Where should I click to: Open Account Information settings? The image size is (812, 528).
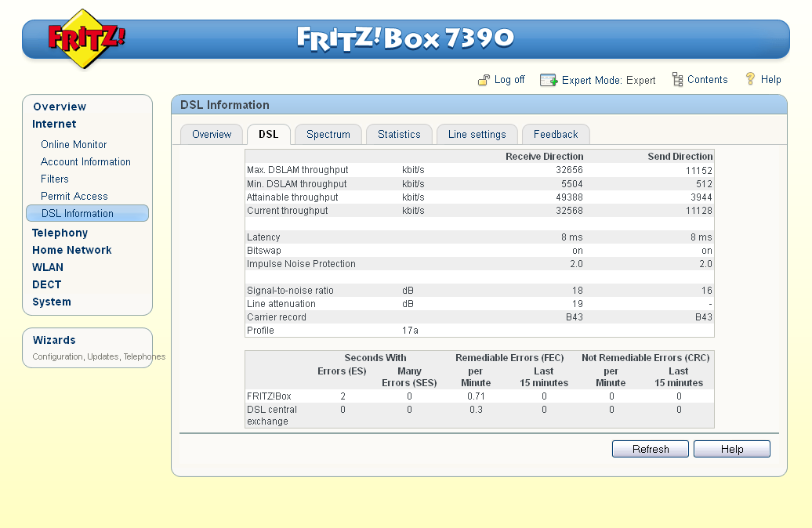point(85,161)
